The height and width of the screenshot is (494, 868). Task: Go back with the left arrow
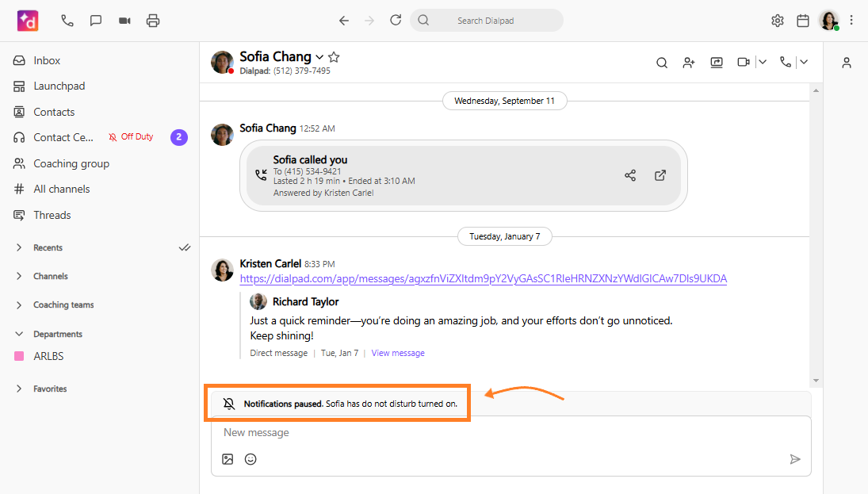[344, 21]
